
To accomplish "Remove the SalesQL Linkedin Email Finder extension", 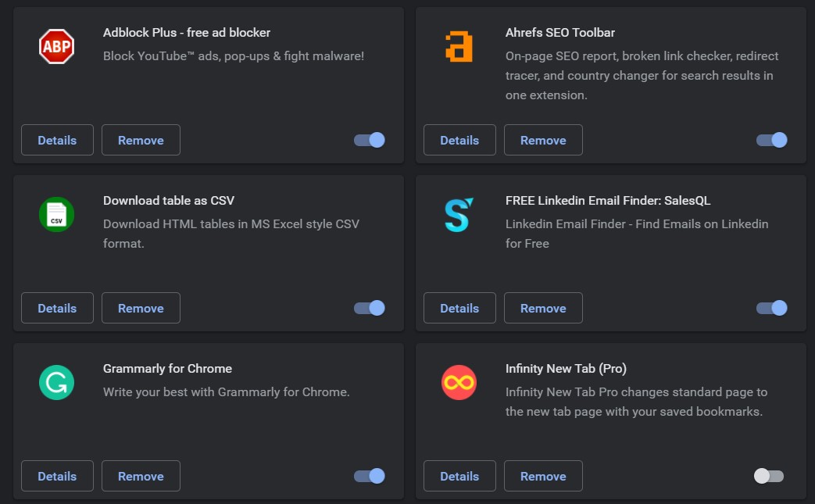I will coord(543,308).
